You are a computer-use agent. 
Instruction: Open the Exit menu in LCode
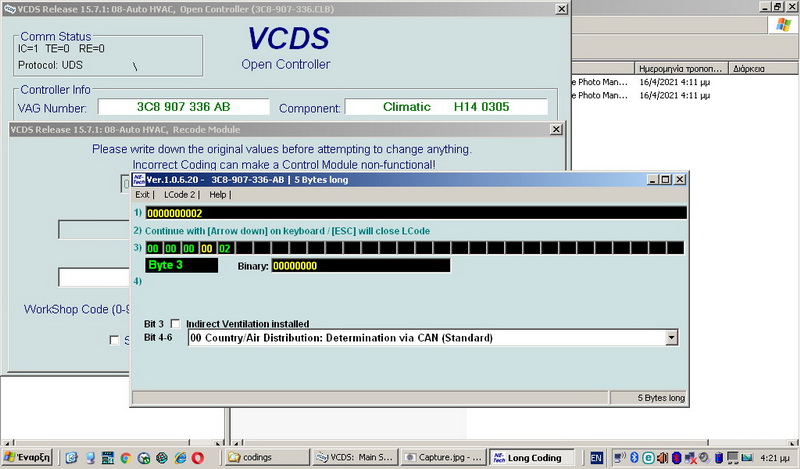pos(142,194)
